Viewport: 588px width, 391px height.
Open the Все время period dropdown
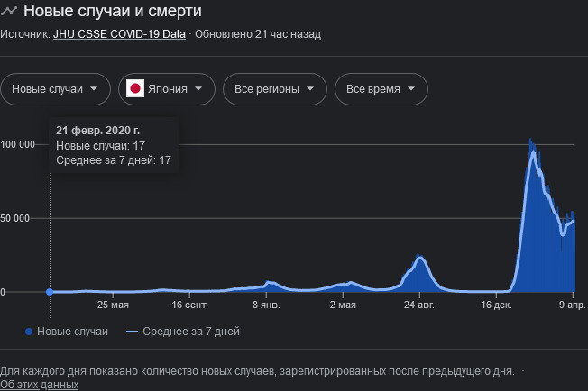(x=381, y=89)
